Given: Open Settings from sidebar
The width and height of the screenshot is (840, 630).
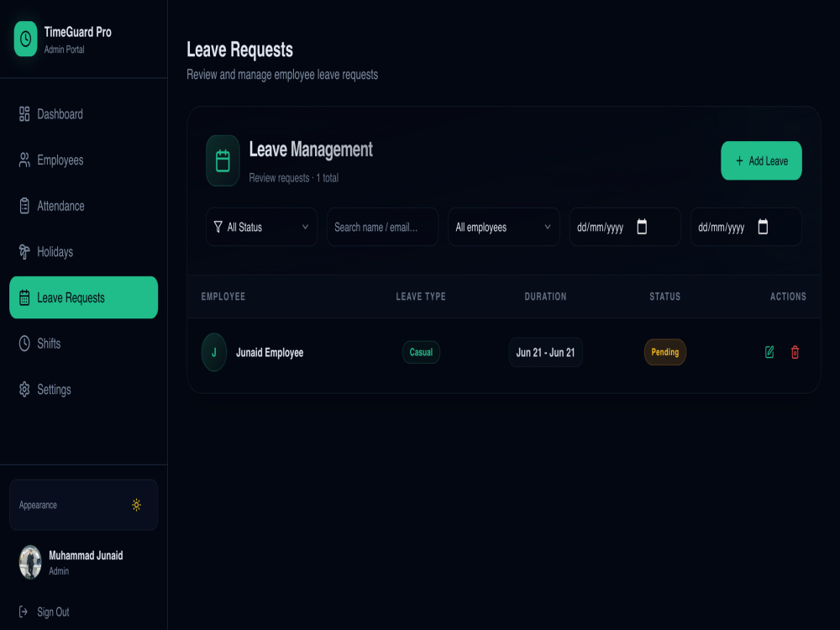Looking at the screenshot, I should click(83, 390).
